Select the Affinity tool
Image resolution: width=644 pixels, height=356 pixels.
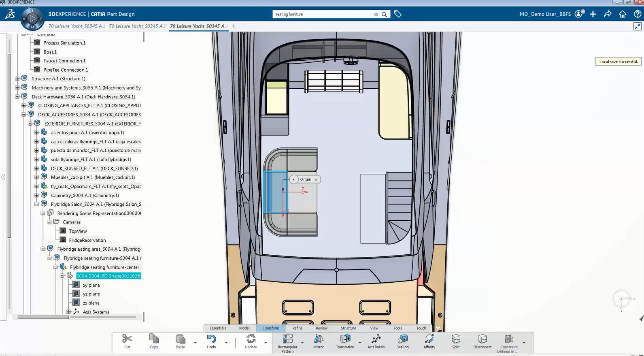coord(429,339)
